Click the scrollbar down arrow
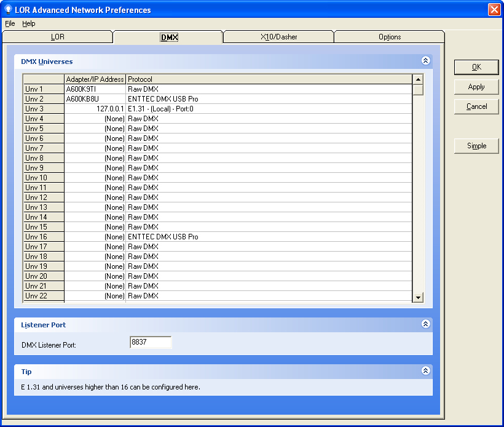Image resolution: width=504 pixels, height=427 pixels. coord(418,297)
